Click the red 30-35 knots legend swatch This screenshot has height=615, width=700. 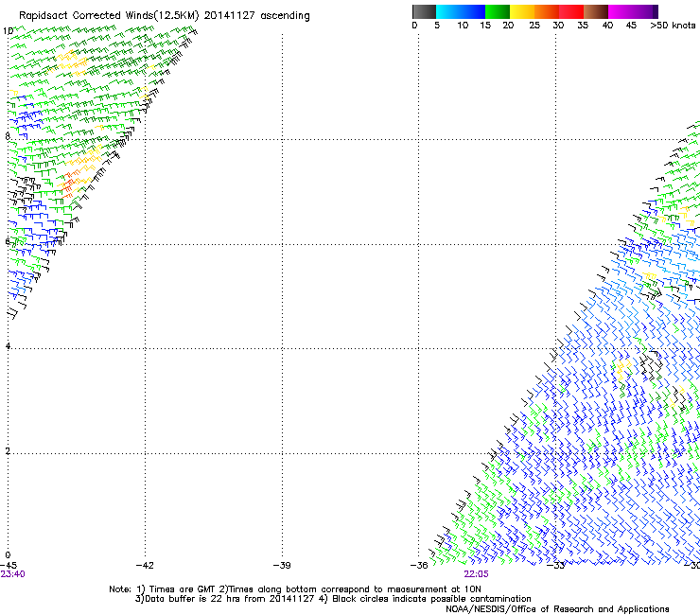[571, 11]
